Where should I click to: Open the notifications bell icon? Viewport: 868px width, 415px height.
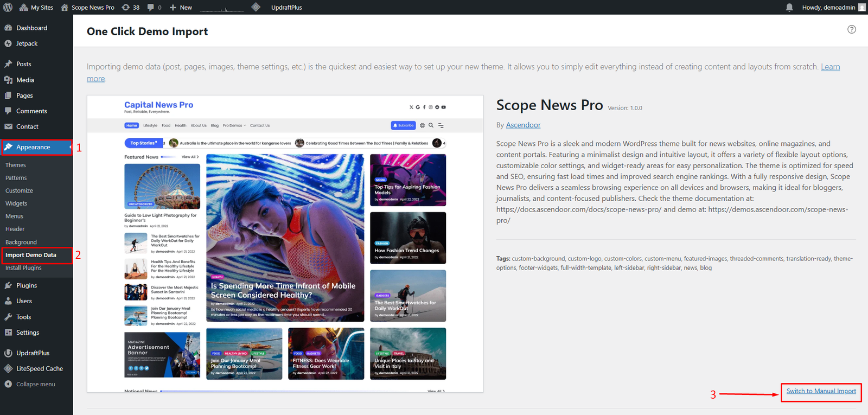789,8
